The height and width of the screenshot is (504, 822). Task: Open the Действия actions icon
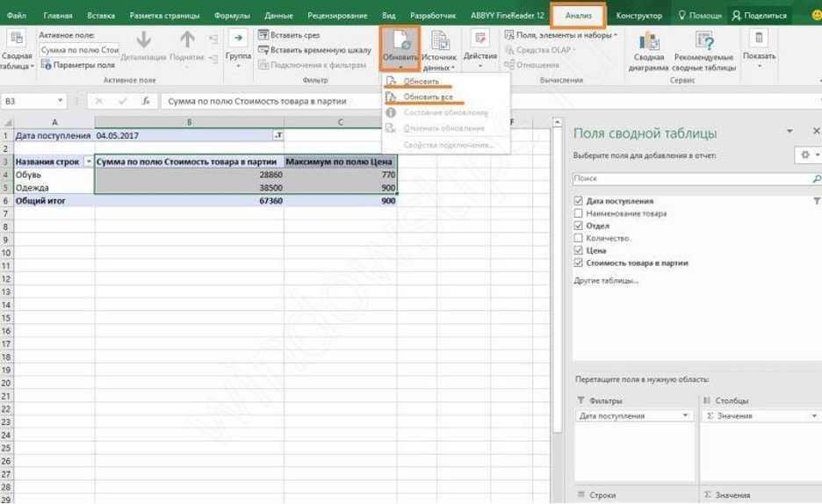point(479,37)
